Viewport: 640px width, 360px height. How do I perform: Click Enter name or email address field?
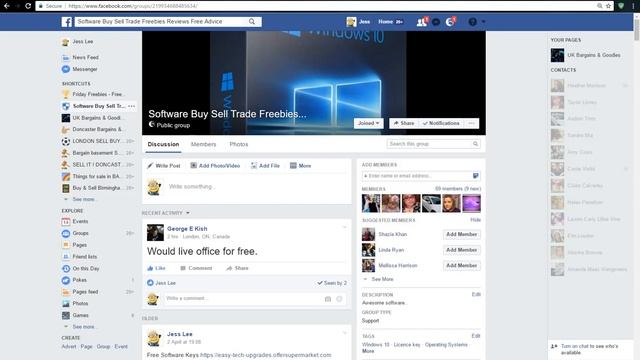417,176
